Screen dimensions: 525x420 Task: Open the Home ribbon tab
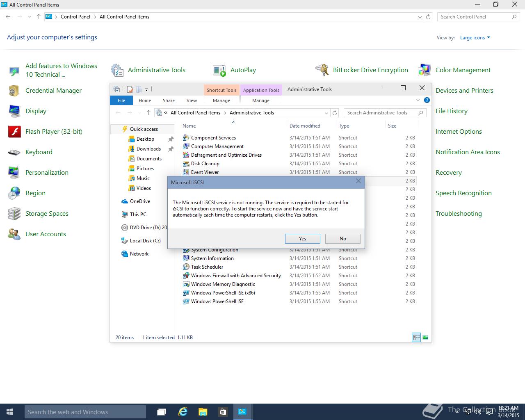tap(145, 100)
